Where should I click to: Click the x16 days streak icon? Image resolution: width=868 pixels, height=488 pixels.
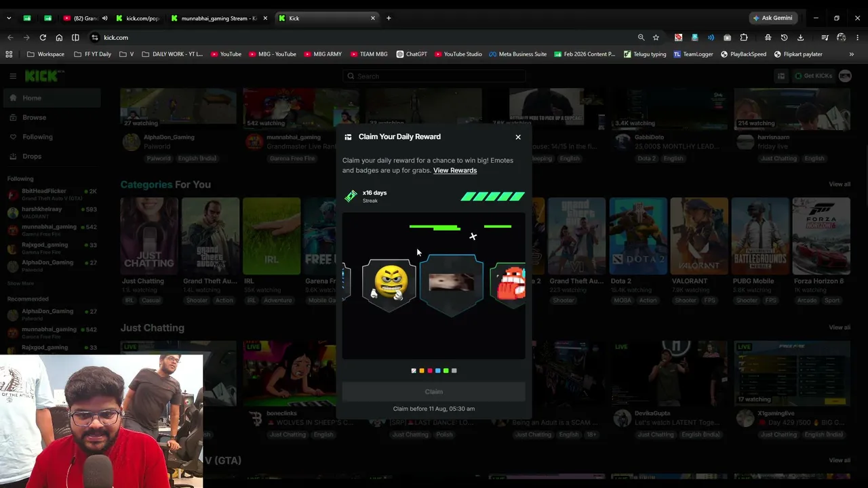(351, 197)
